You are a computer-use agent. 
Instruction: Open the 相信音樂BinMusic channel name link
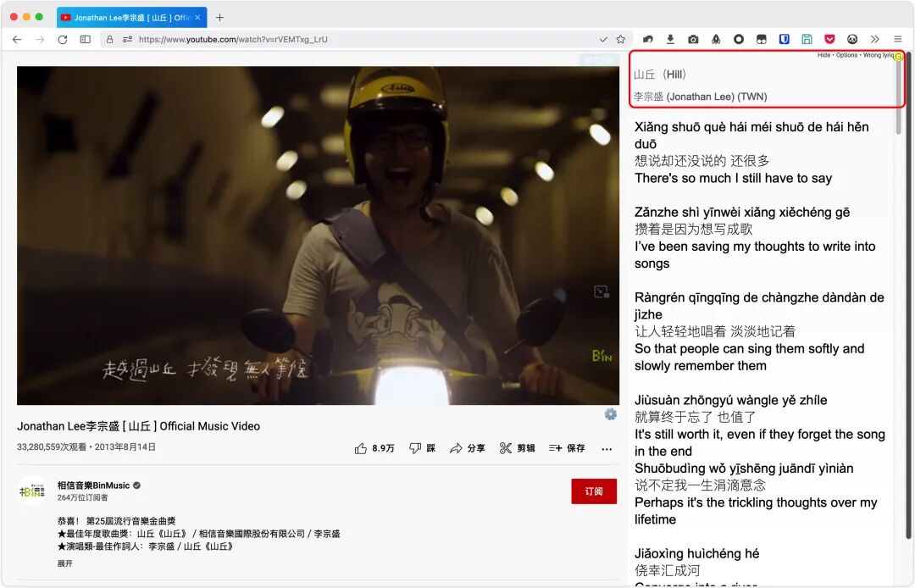[x=93, y=485]
